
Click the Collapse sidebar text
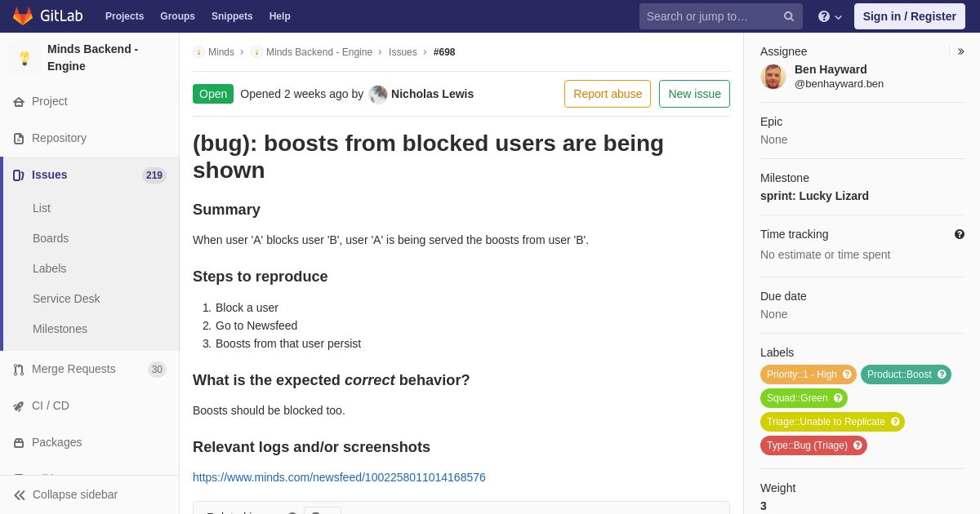75,494
